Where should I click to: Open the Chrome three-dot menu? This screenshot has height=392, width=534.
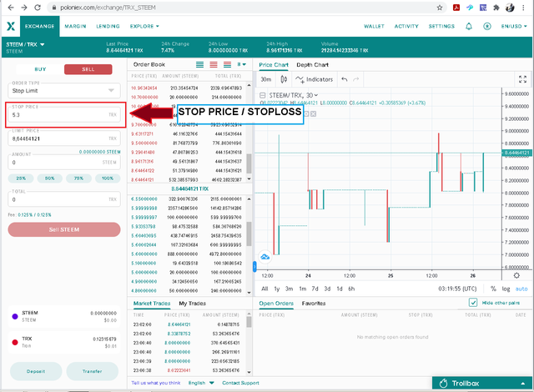[523, 8]
